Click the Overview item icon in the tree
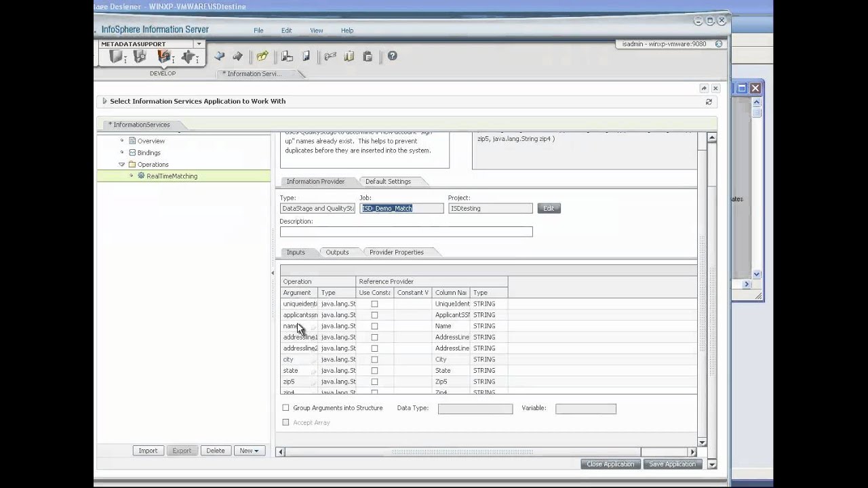The width and height of the screenshot is (868, 488). pos(132,141)
